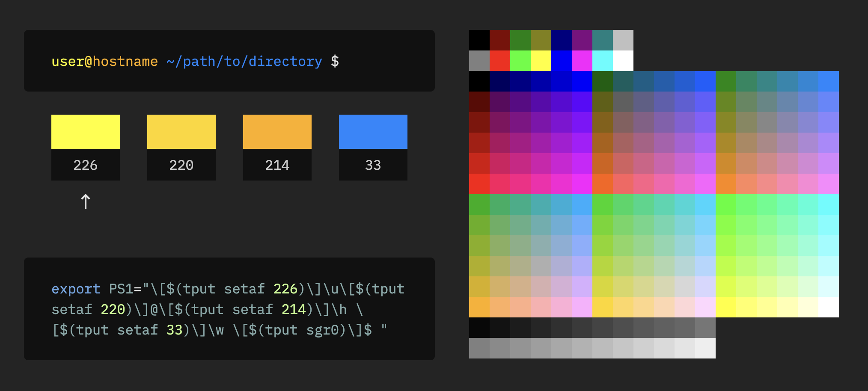Screen dimensions: 868x391
Task: Click the '~/path/to/directory' path in the preview
Action: (244, 62)
